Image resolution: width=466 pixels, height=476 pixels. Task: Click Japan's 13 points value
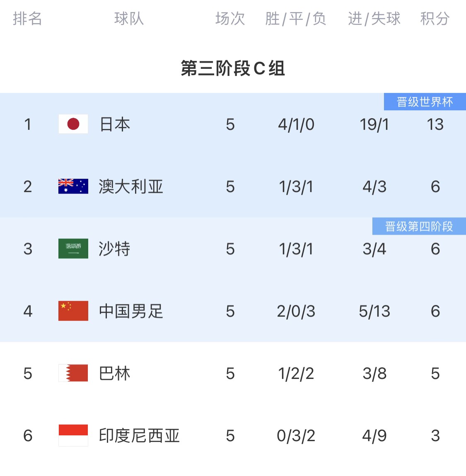point(435,124)
